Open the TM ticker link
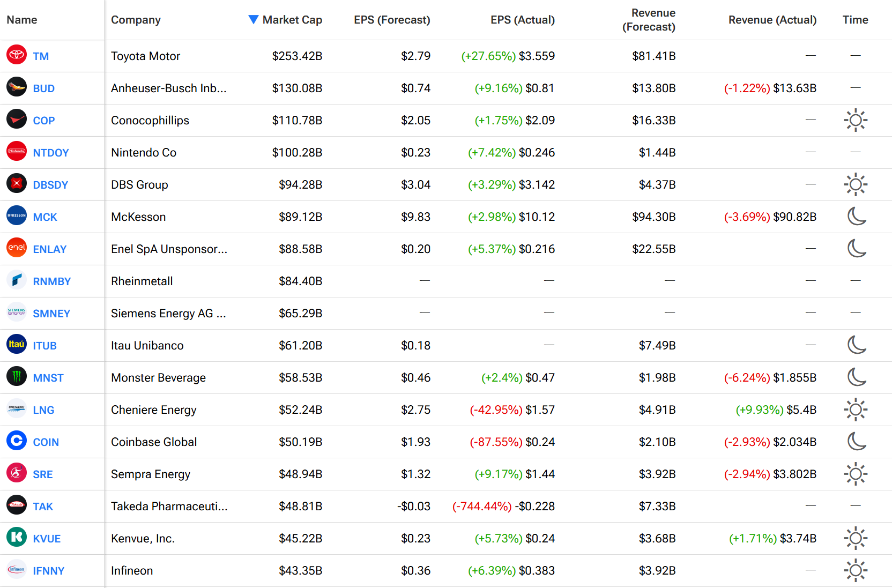This screenshot has height=588, width=892. [41, 56]
